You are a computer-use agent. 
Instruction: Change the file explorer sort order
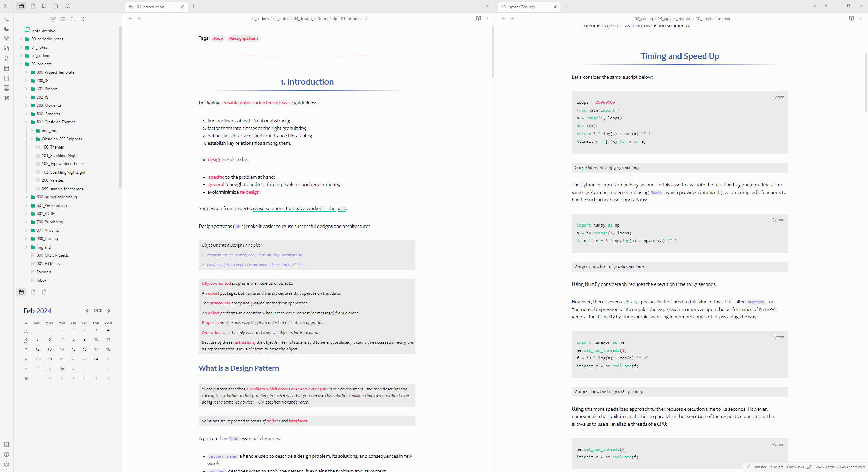point(73,19)
